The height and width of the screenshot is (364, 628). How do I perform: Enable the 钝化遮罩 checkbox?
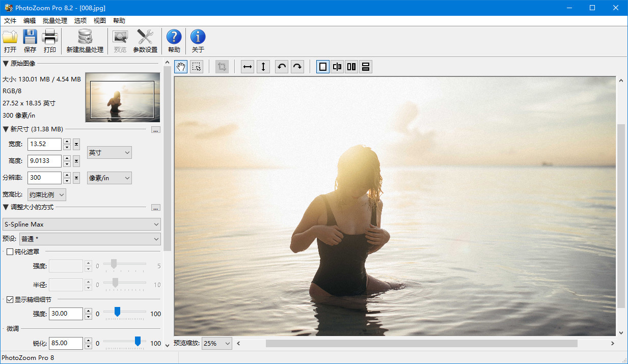[x=10, y=251]
